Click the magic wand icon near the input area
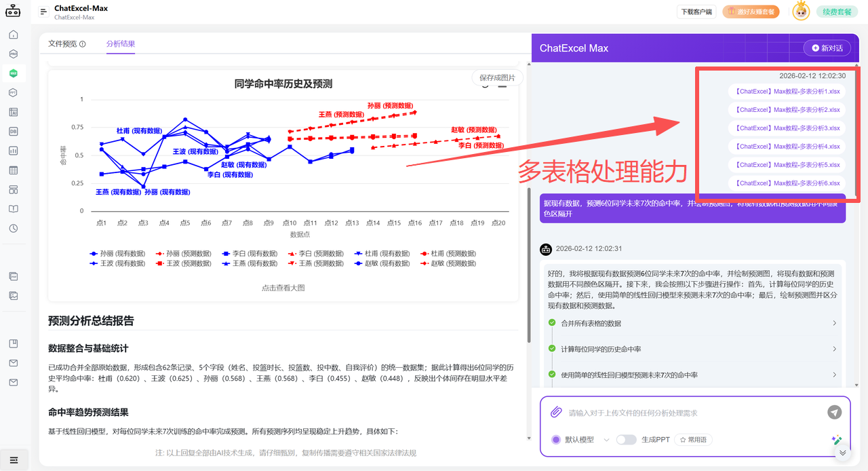Screen dimensions: 868x471 coord(837,439)
